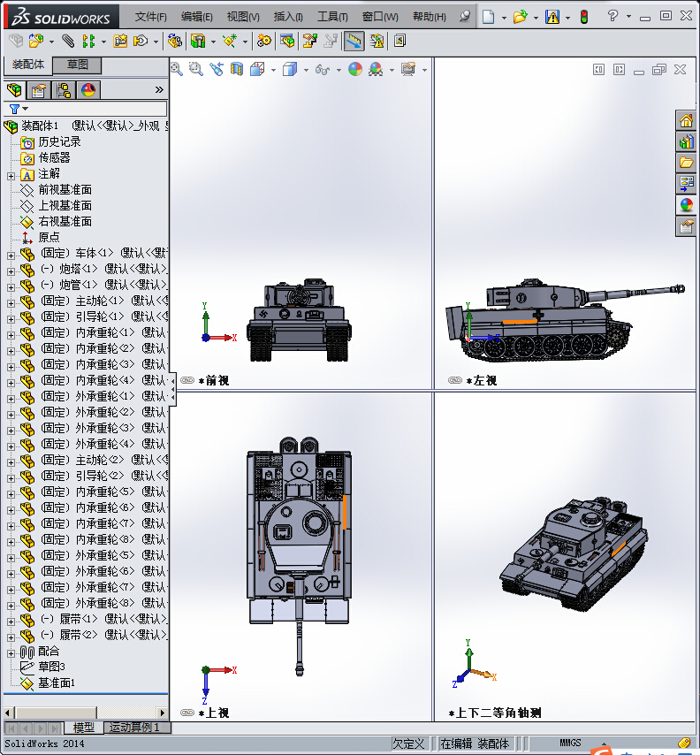700x755 pixels.
Task: Open the PropertyManager panel tab
Action: pos(39,90)
